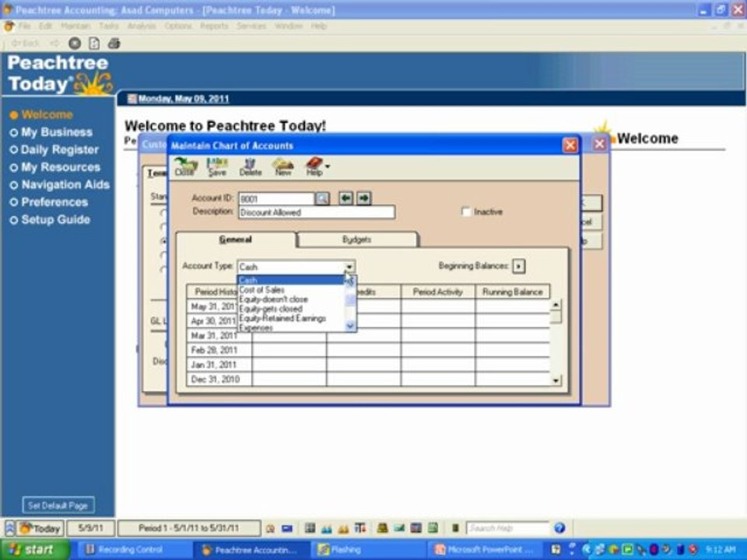Click the double-chevron icon left of Today button

pos(9,528)
